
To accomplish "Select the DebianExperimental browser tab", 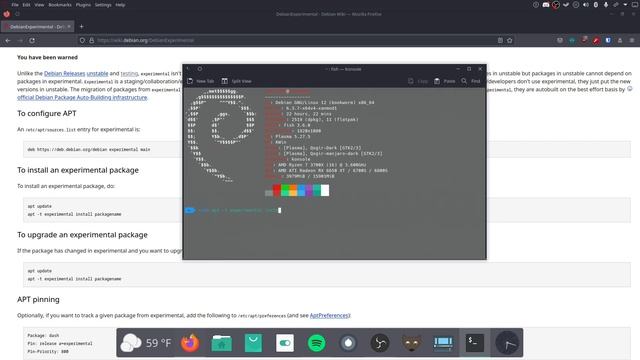I will [37, 27].
